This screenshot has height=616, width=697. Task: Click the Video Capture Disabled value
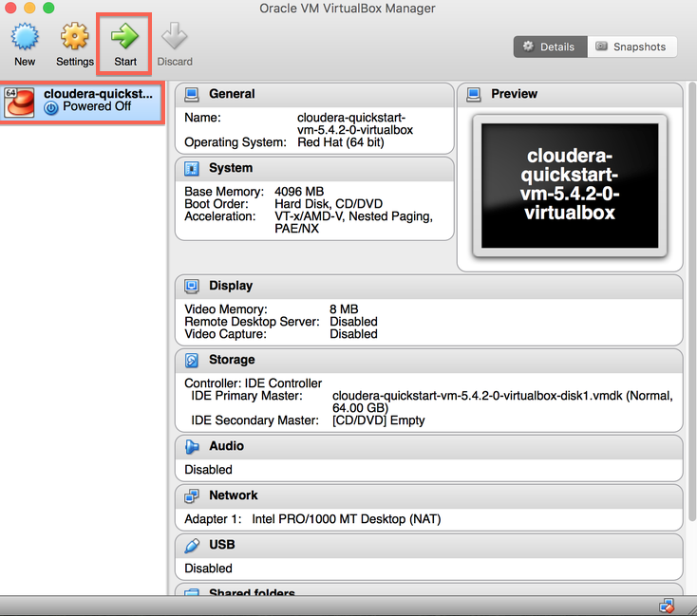(x=353, y=334)
